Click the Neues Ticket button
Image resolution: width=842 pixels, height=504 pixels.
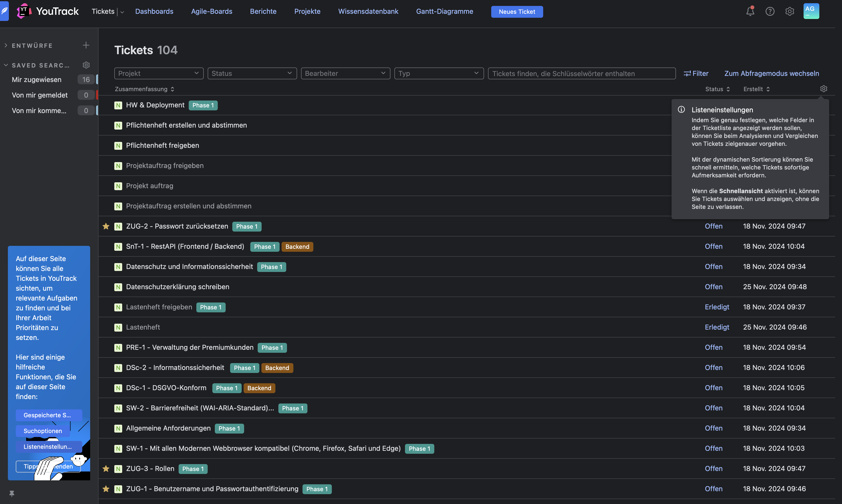[x=517, y=12]
